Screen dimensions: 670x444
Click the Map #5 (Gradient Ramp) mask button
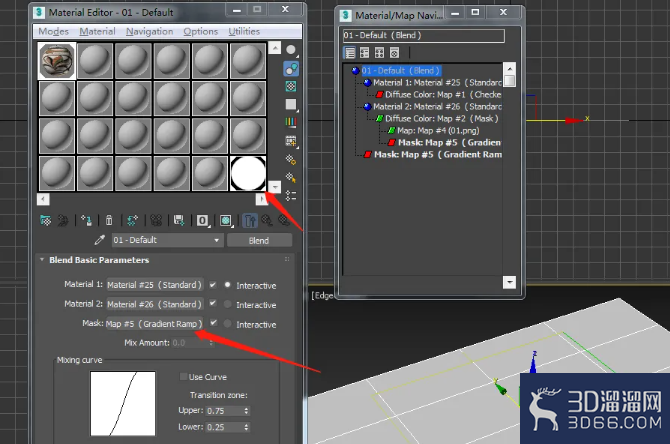[154, 324]
